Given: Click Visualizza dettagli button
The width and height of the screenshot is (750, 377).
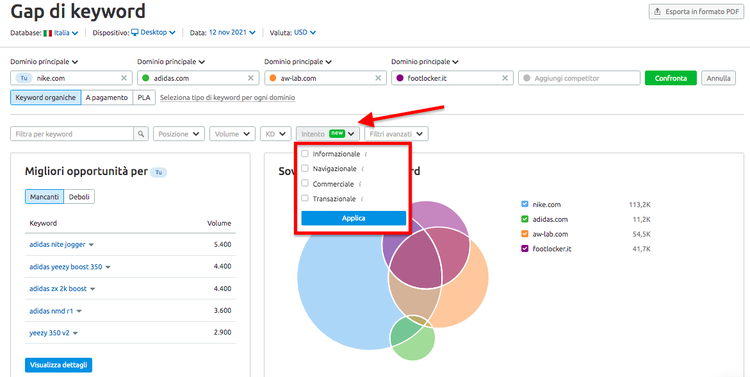Looking at the screenshot, I should click(x=58, y=365).
